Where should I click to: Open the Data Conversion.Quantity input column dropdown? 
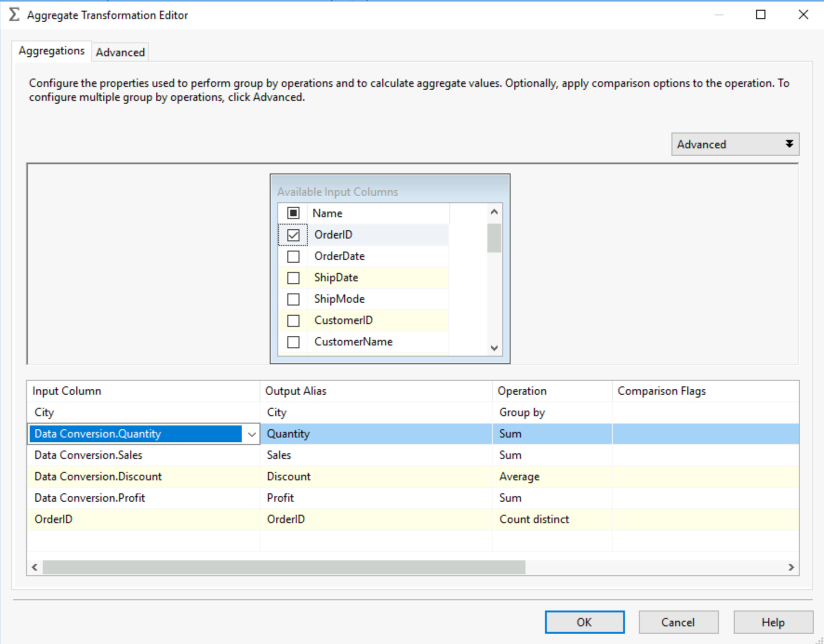252,434
